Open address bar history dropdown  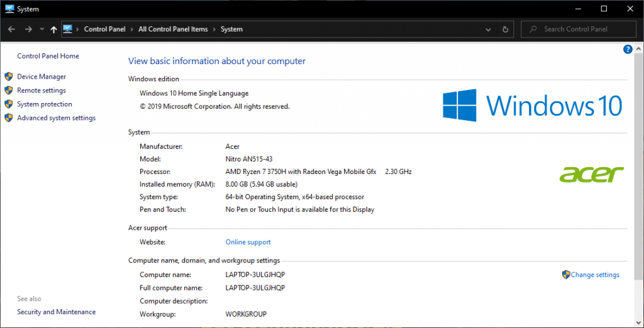click(488, 30)
